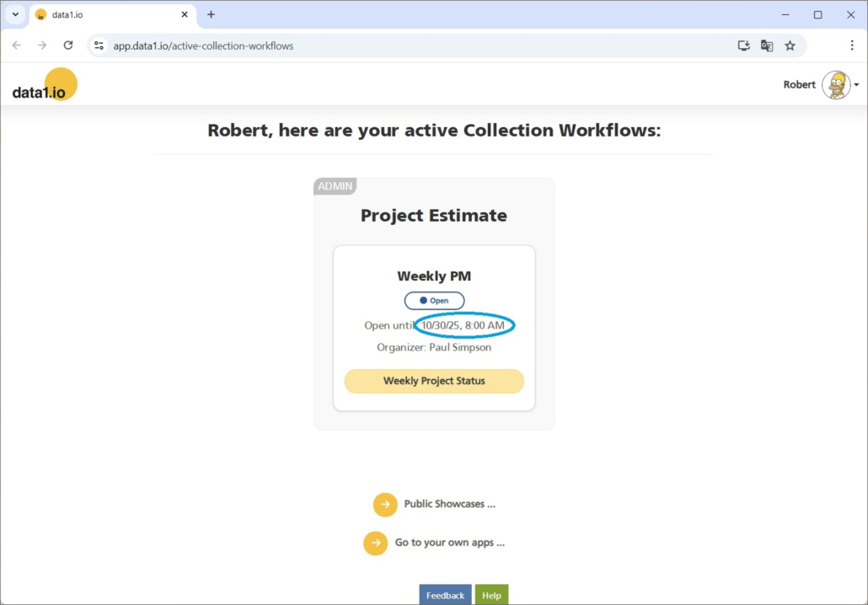Viewport: 868px width, 605px height.
Task: Click the install app icon in address bar
Action: click(x=743, y=46)
